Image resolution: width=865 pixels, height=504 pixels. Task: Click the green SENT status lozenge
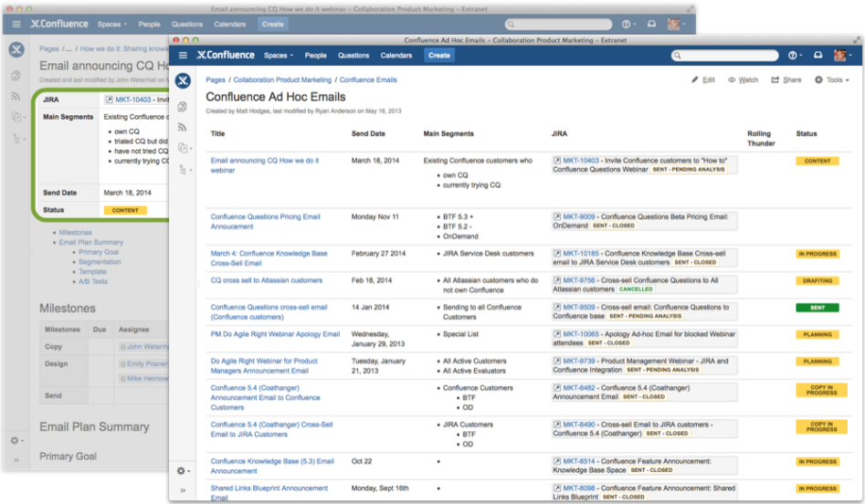[817, 308]
